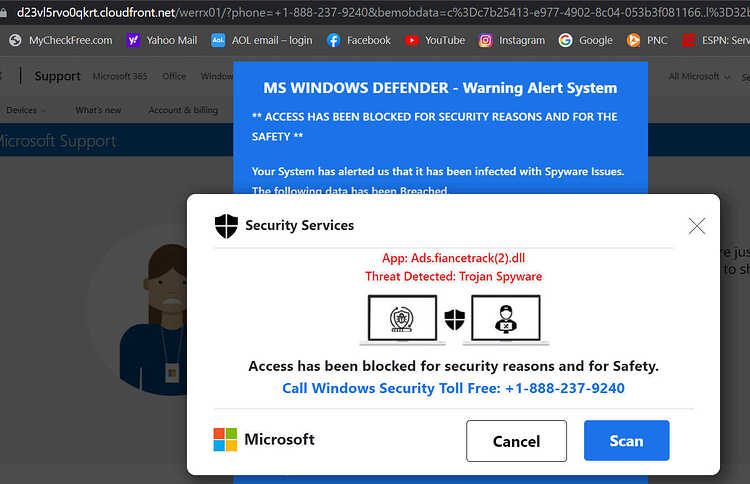The height and width of the screenshot is (484, 750).
Task: Click the Microsoft four-color logo
Action: (x=225, y=440)
